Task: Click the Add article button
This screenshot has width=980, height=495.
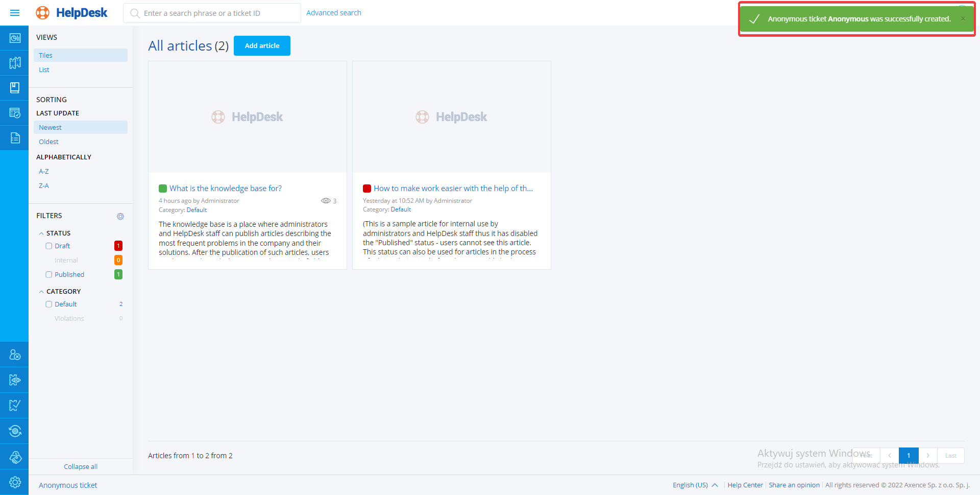Action: [x=262, y=46]
